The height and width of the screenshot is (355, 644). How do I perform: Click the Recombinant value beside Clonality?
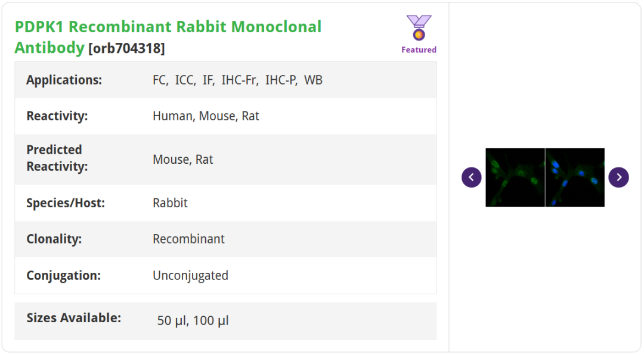188,239
